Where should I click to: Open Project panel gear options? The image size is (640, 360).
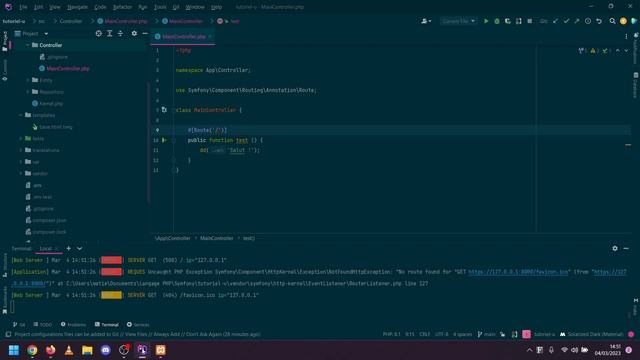(134, 33)
